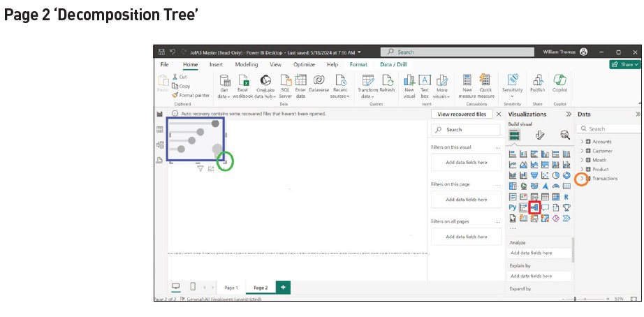Switch to Page 1 tab
This screenshot has width=644, height=317.
pyautogui.click(x=230, y=288)
